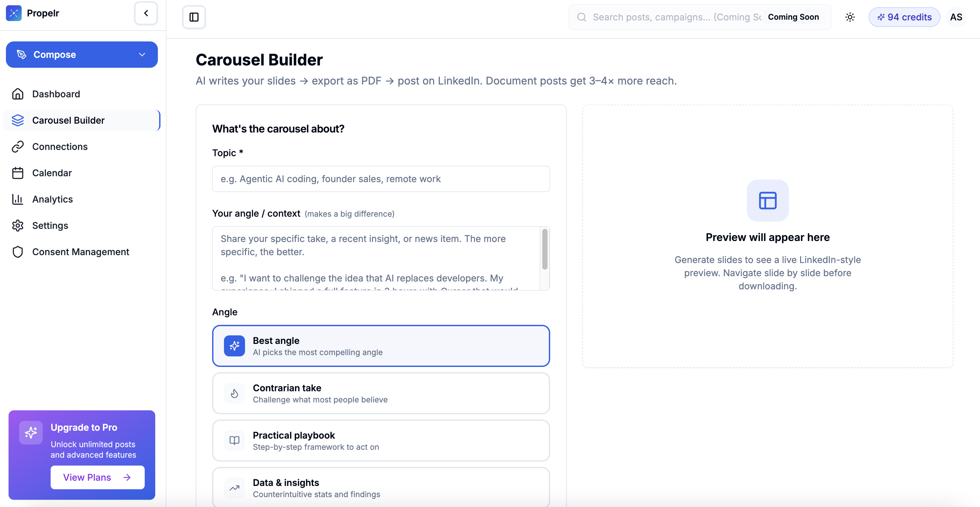Click the Connections link icon
Screen dimensions: 980x507
point(17,146)
